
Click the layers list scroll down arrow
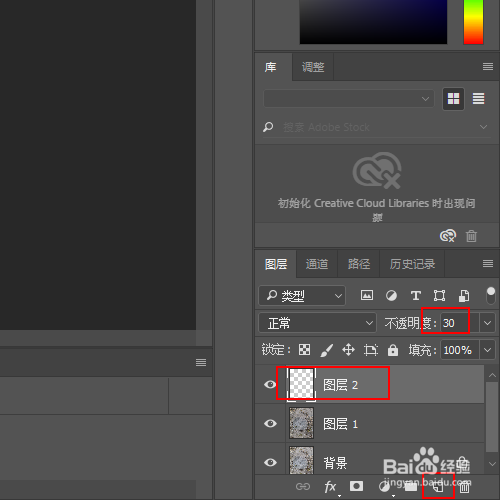click(492, 464)
